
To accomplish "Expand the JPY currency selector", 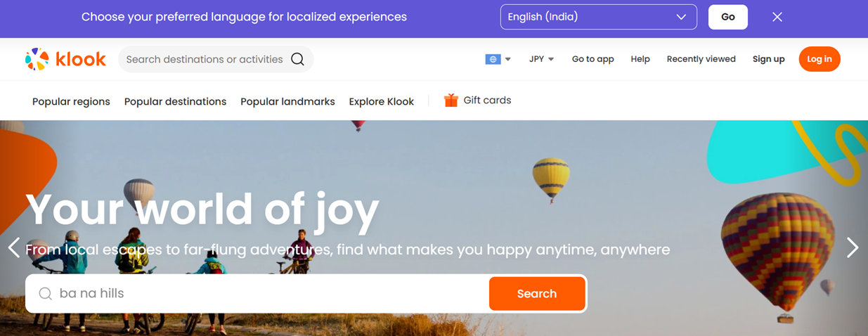I will 541,59.
